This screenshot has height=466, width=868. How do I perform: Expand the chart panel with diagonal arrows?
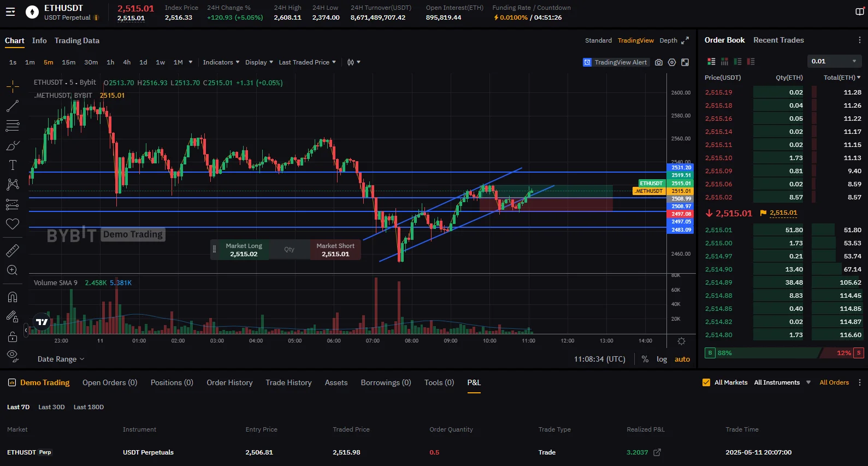[x=685, y=40]
